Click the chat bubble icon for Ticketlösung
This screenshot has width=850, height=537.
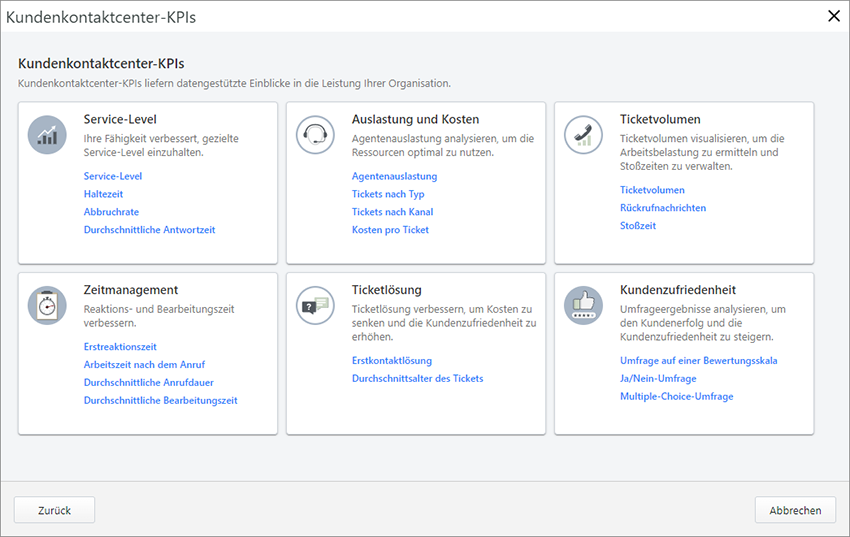pyautogui.click(x=315, y=305)
